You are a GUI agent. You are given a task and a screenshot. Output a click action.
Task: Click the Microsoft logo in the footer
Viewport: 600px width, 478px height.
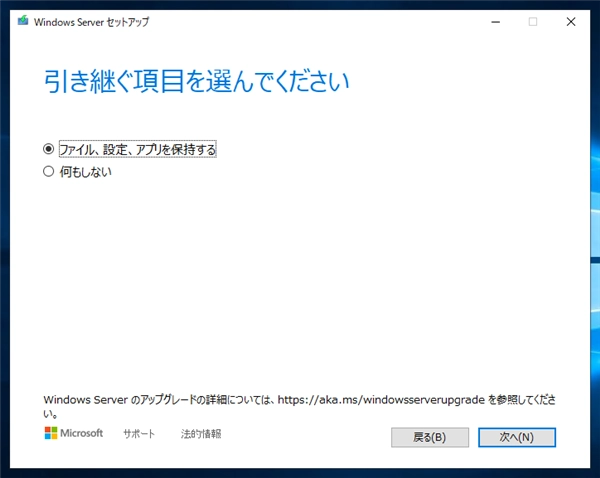point(73,433)
